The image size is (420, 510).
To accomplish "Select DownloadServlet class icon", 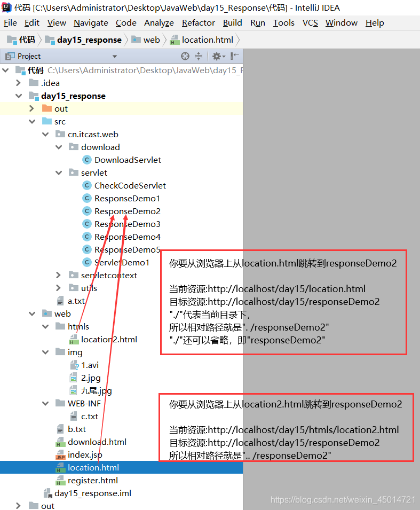I will click(x=87, y=160).
